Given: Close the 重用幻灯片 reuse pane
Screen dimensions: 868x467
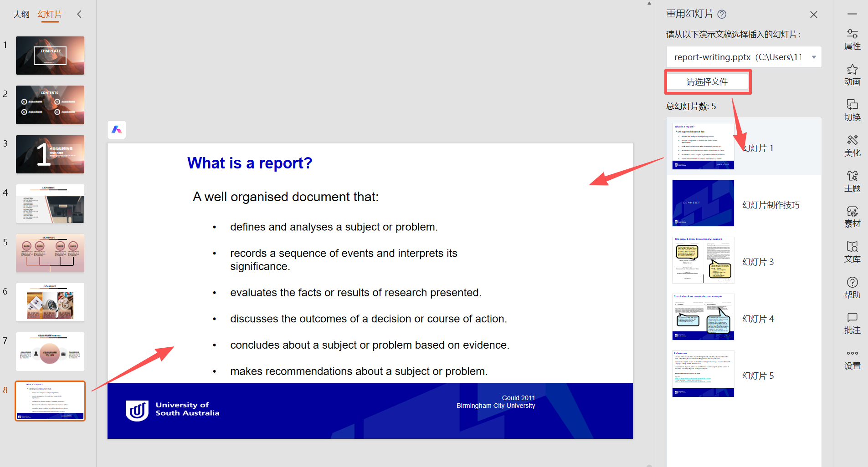Looking at the screenshot, I should tap(813, 15).
